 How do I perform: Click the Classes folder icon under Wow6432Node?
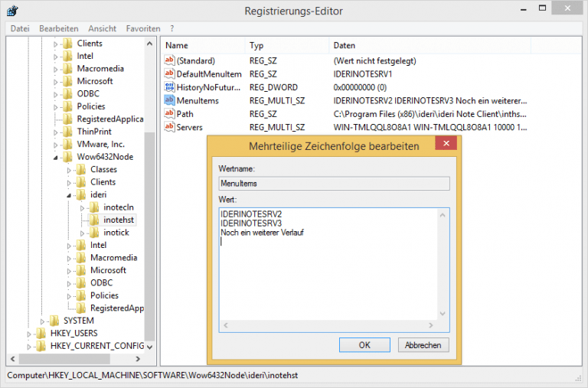[81, 169]
